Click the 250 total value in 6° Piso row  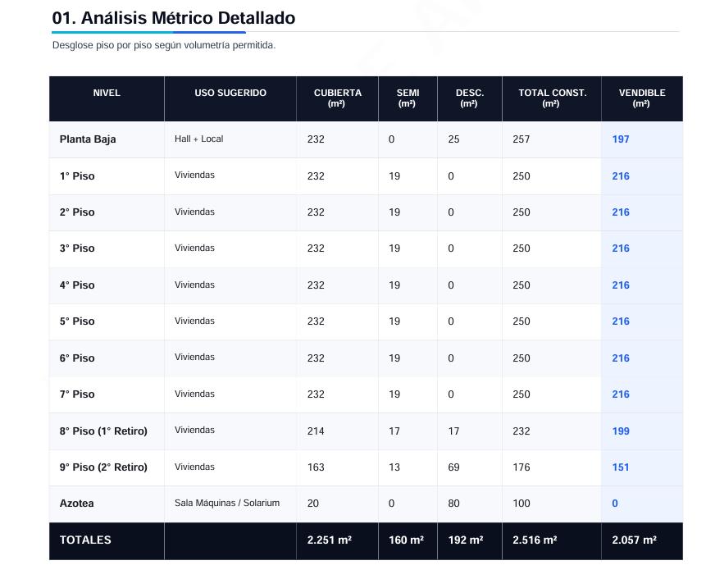pyautogui.click(x=521, y=358)
